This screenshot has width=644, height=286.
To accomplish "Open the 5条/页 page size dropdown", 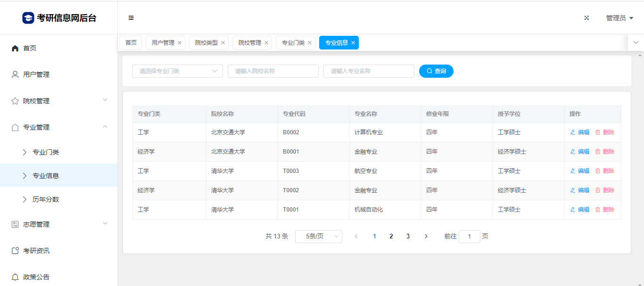I will [318, 237].
